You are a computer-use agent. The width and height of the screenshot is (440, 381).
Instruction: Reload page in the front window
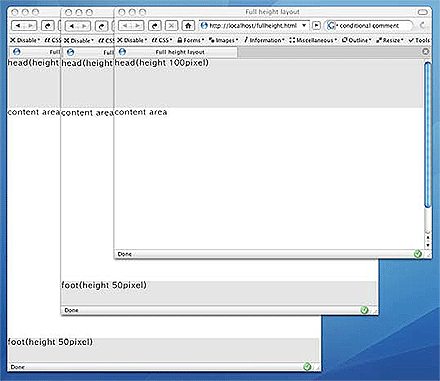[155, 25]
